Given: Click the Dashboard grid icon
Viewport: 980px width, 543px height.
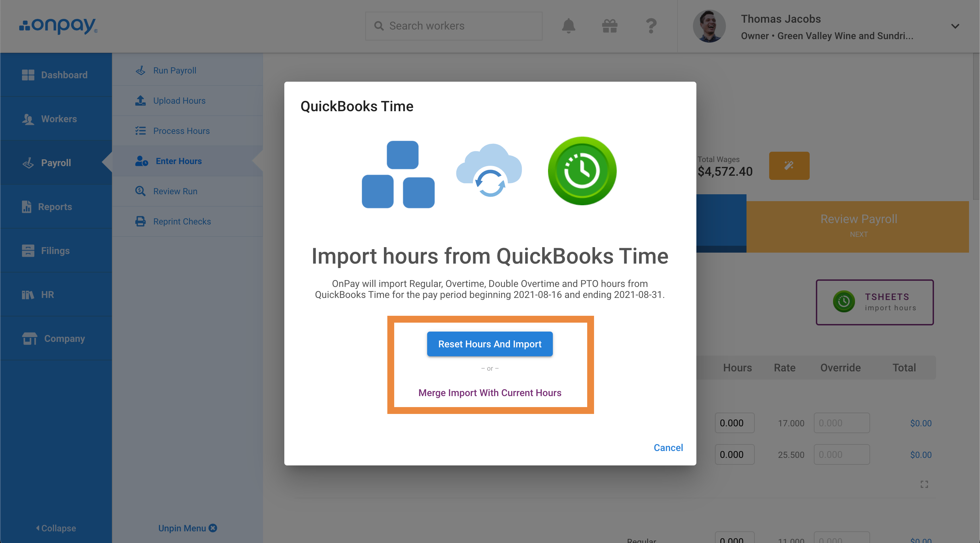Looking at the screenshot, I should click(x=28, y=75).
